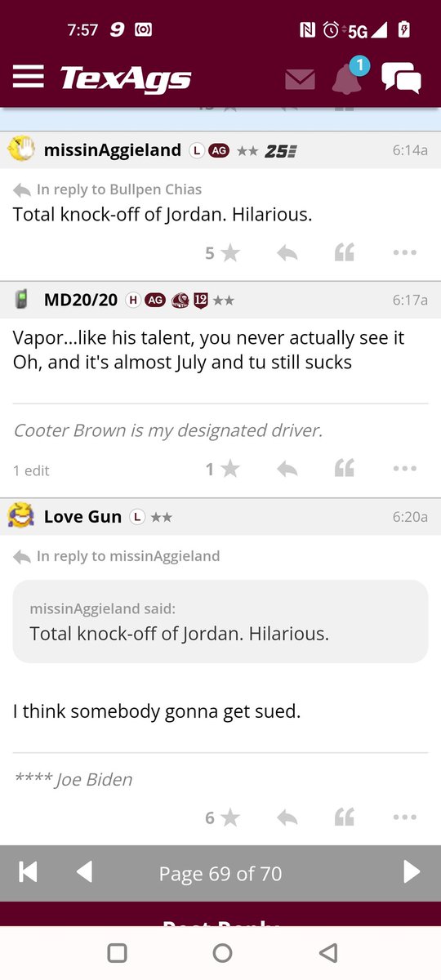The image size is (441, 980).
Task: Expand more options on Love Gun's post
Action: 405,817
